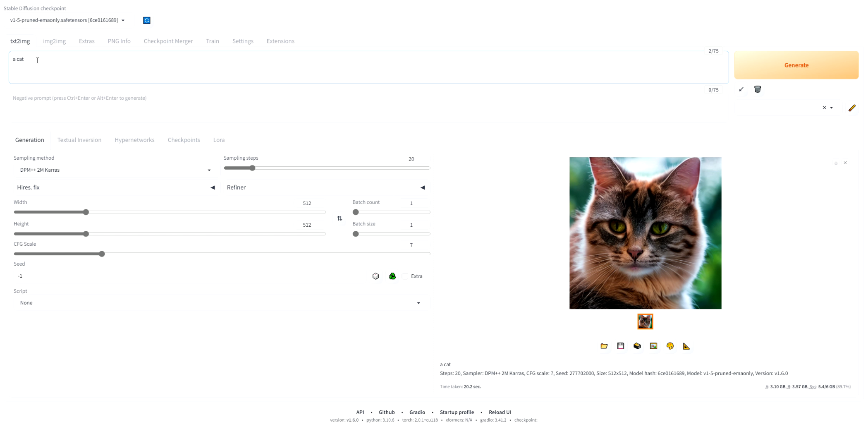Clear prompt with trash icon
The height and width of the screenshot is (434, 868).
coord(758,89)
